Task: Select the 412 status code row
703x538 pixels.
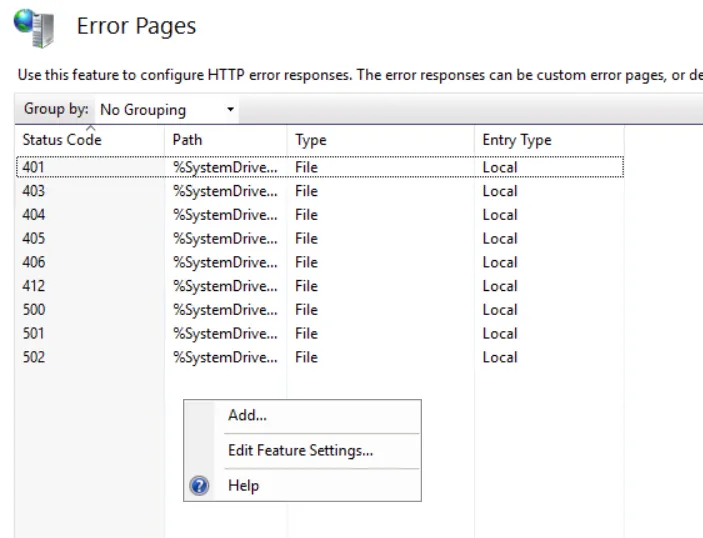Action: click(x=320, y=286)
